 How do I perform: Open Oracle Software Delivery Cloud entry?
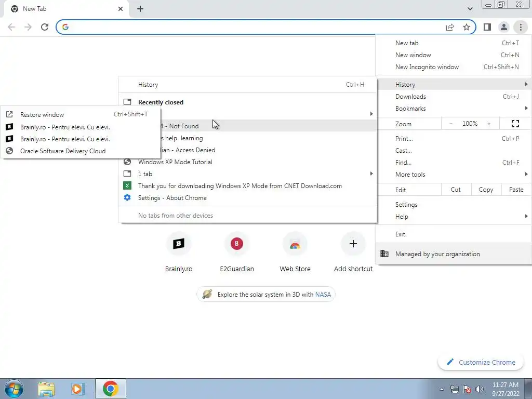click(x=81, y=151)
